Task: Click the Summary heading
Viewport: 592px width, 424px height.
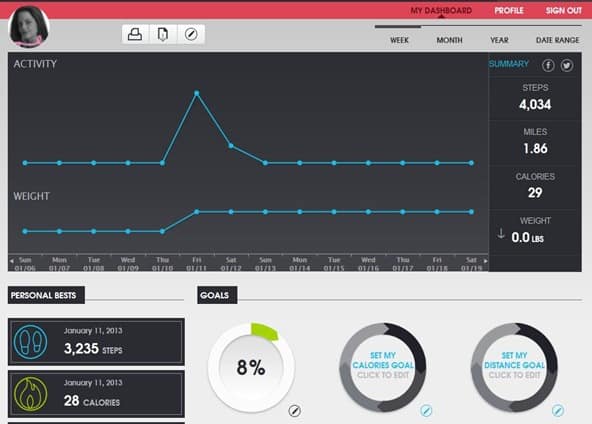Action: [x=509, y=64]
